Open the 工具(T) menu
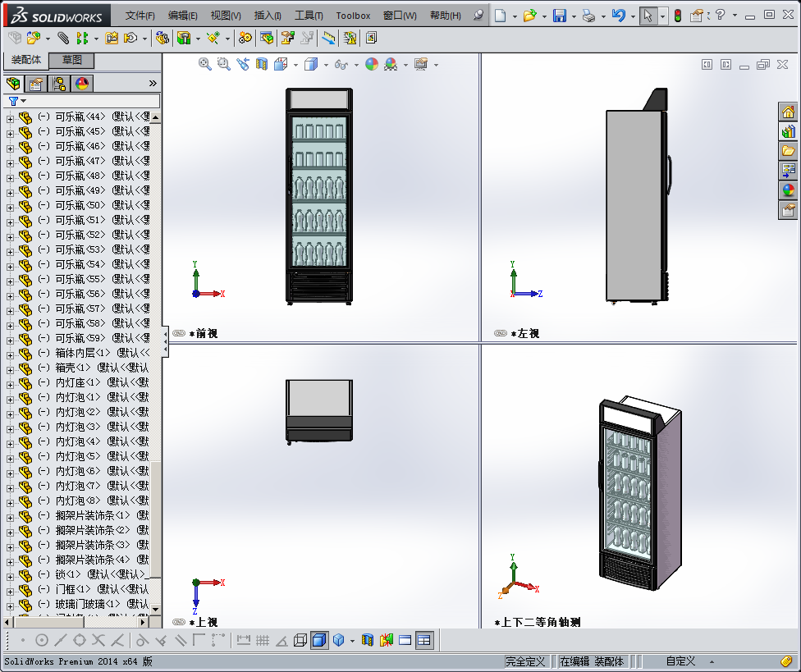The image size is (801, 672). [309, 16]
